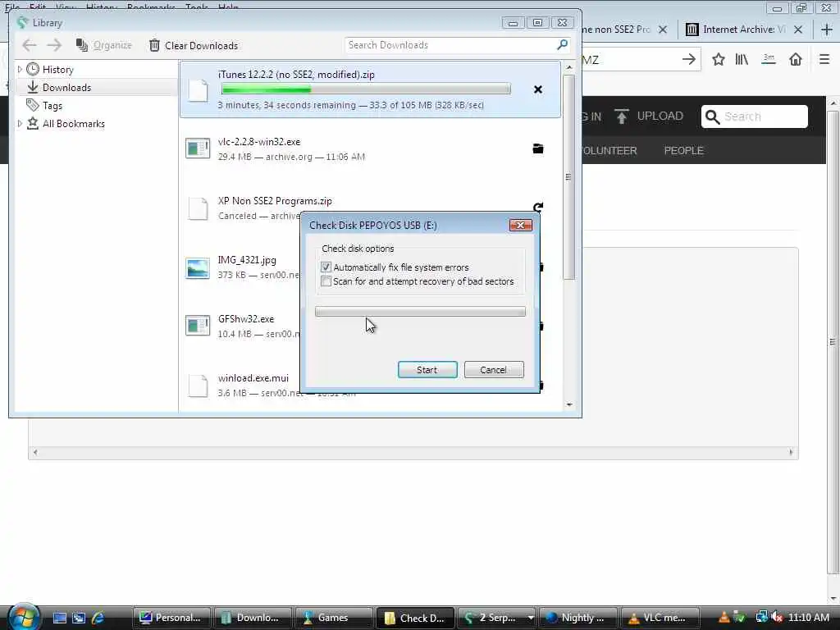Click the browser Home icon
Screen dimensions: 840x630
[x=796, y=59]
